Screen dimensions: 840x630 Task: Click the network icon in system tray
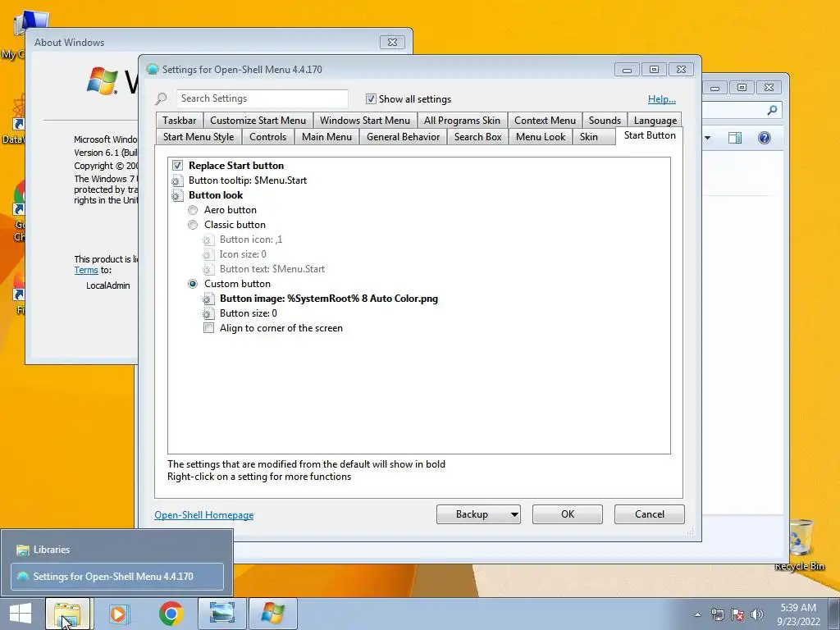point(717,614)
